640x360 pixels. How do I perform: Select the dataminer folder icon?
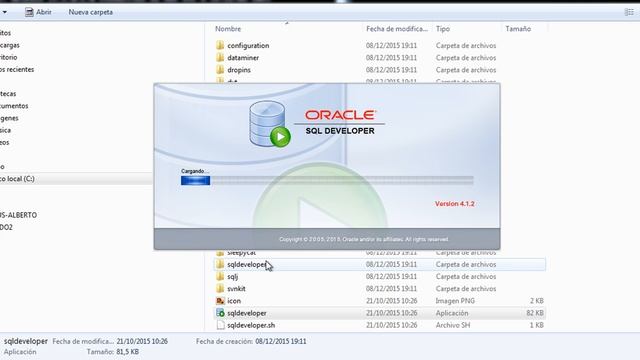(220, 57)
